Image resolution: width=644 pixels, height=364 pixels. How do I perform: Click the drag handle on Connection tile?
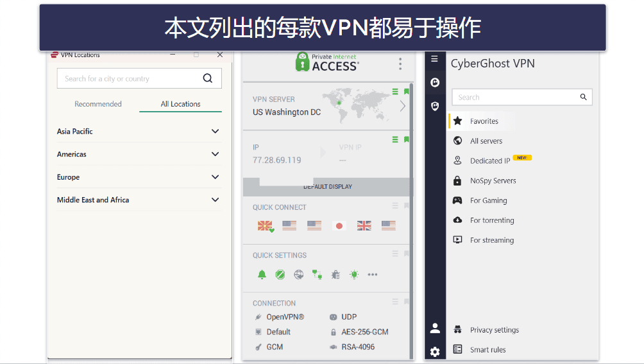pos(395,302)
